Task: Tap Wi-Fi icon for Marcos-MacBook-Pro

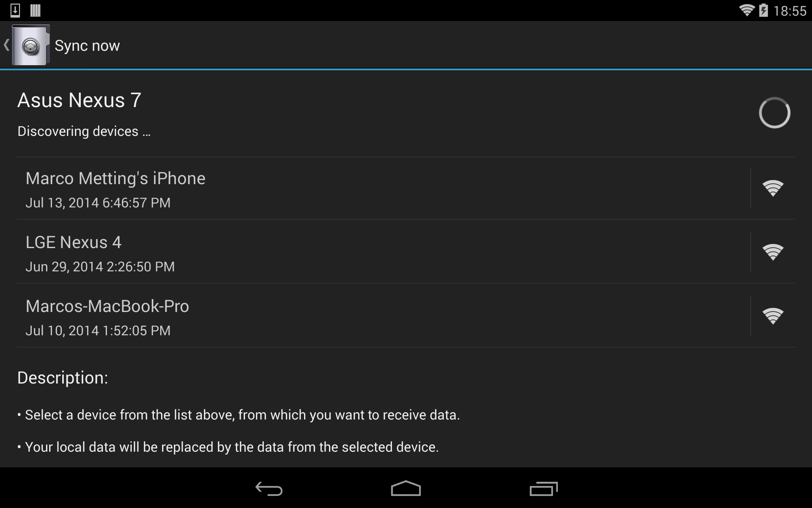Action: pyautogui.click(x=773, y=316)
